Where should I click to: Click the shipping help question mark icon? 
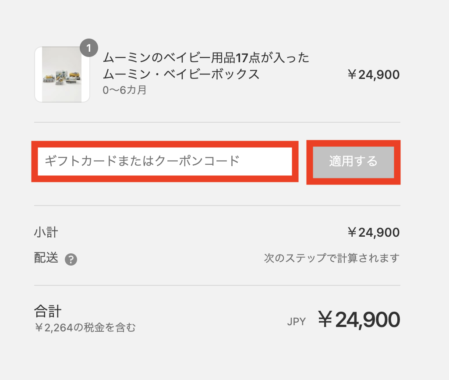(x=71, y=259)
